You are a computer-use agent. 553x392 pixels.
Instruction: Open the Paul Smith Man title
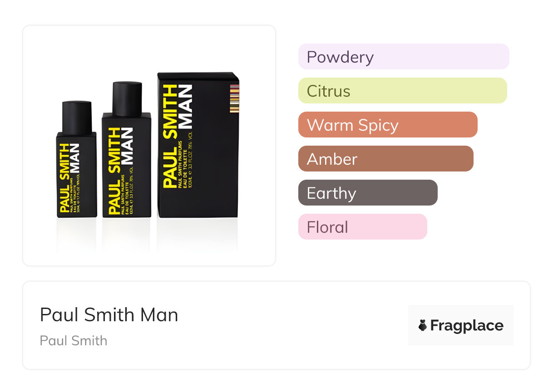pyautogui.click(x=109, y=314)
